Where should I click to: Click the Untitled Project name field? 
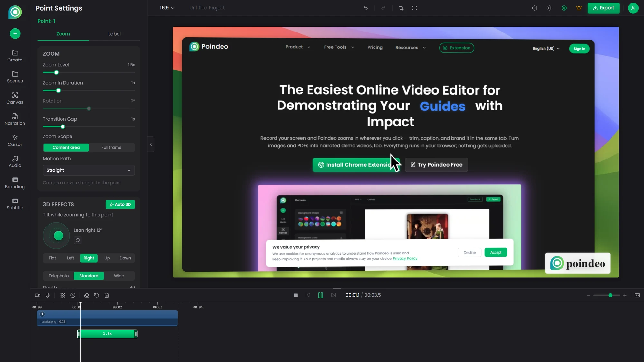207,8
